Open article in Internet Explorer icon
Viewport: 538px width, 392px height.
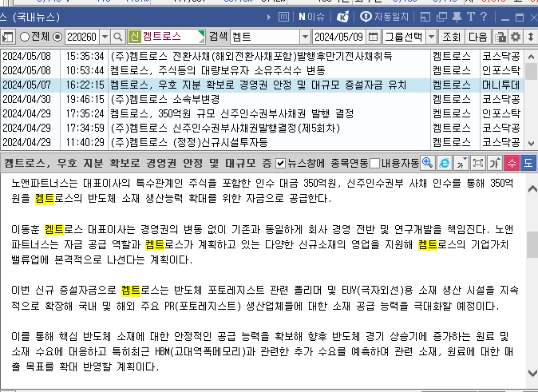pyautogui.click(x=445, y=163)
